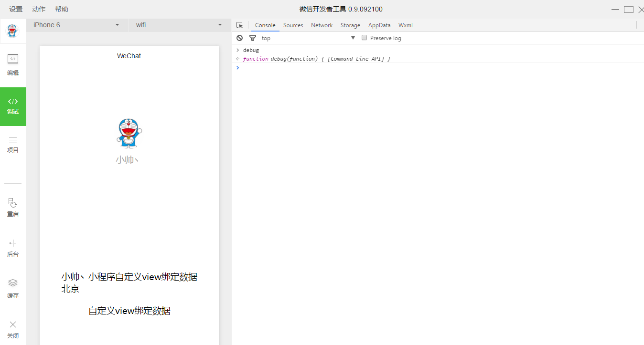The height and width of the screenshot is (345, 644).
Task: Switch to the Sources tab
Action: 293,25
